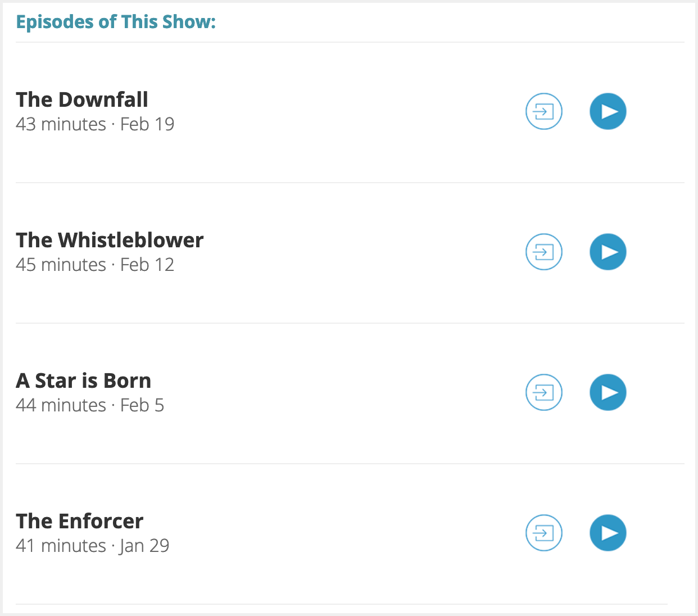The image size is (698, 616).
Task: Click the Jan 29 date text
Action: coord(144,546)
